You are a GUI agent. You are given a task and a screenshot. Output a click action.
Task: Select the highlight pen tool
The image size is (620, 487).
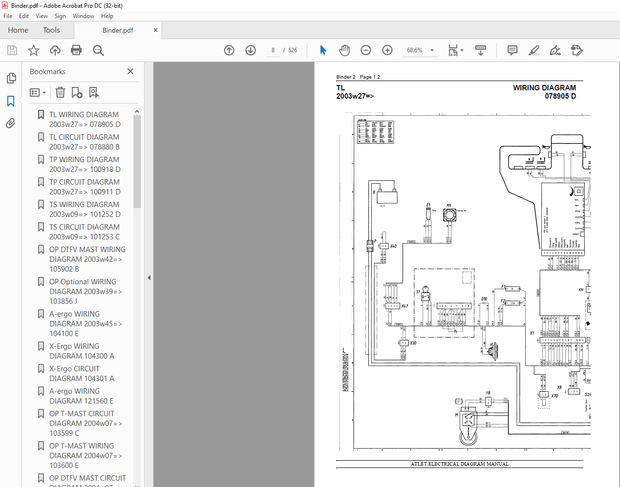534,50
